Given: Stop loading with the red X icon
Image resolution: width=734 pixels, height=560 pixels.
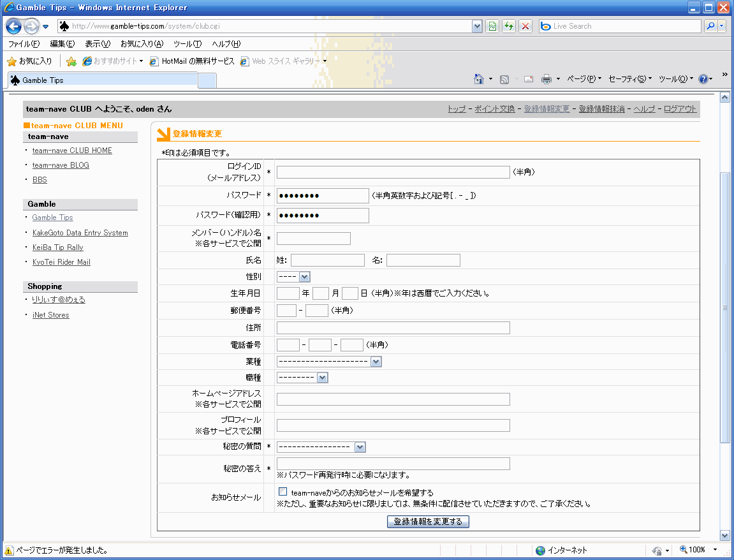Looking at the screenshot, I should [525, 26].
